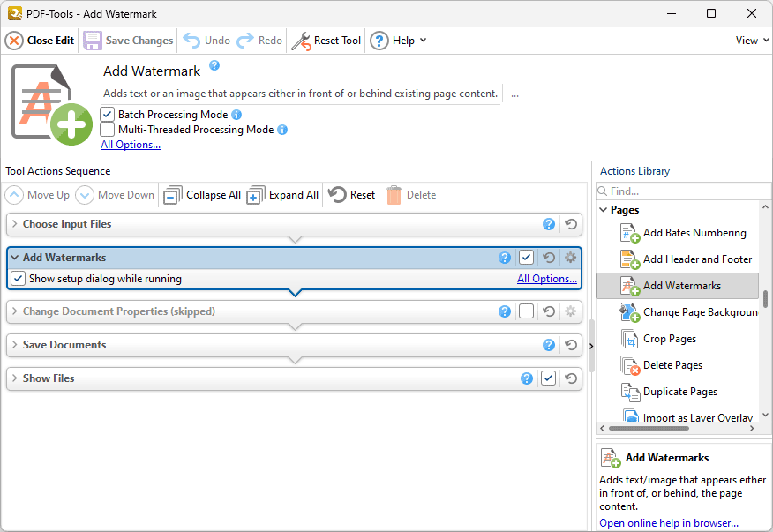Screen dimensions: 773x532
Task: Click info icon next to Batch Processing Mode
Action: 236,115
